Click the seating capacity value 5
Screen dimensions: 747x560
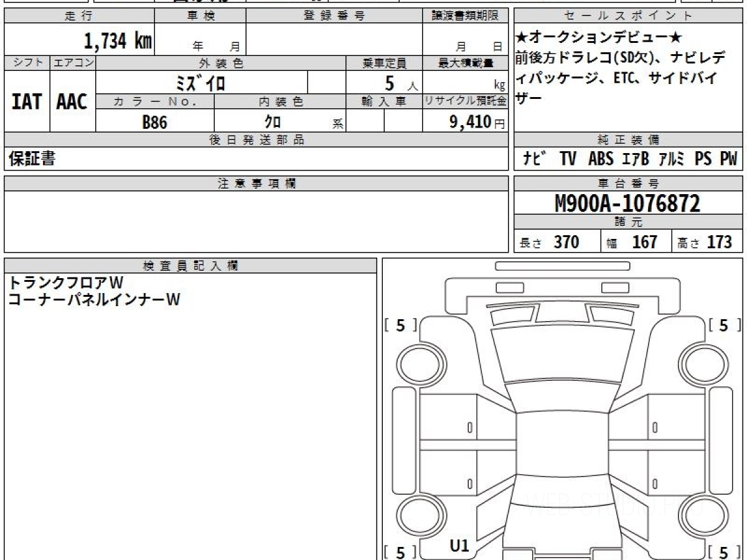click(x=390, y=83)
